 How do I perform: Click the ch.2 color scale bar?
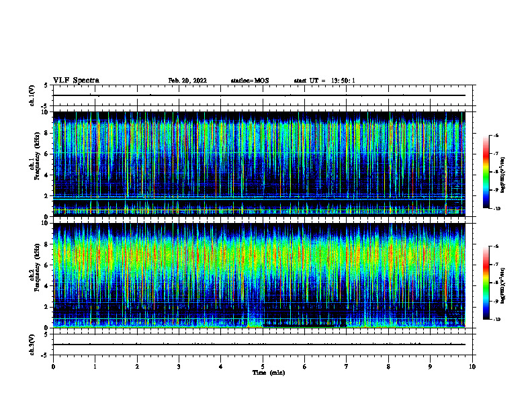[486, 283]
